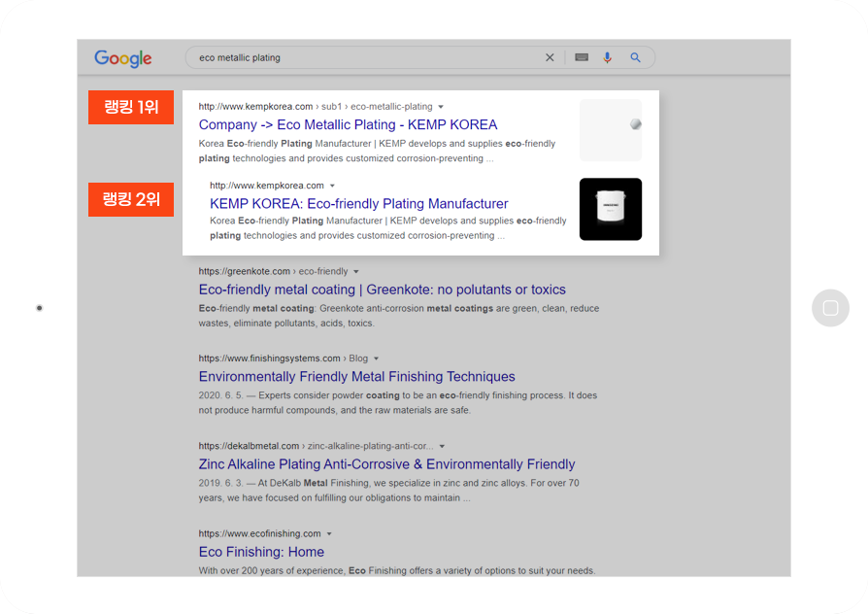Open Eco-friendly metal coating Greenkote result
868x614 pixels.
pyautogui.click(x=382, y=290)
